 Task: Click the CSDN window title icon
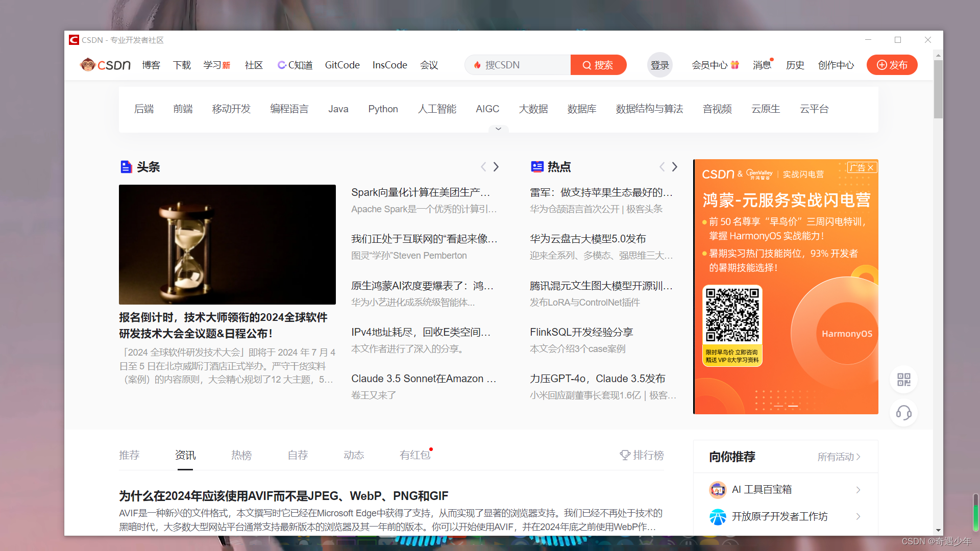tap(74, 40)
